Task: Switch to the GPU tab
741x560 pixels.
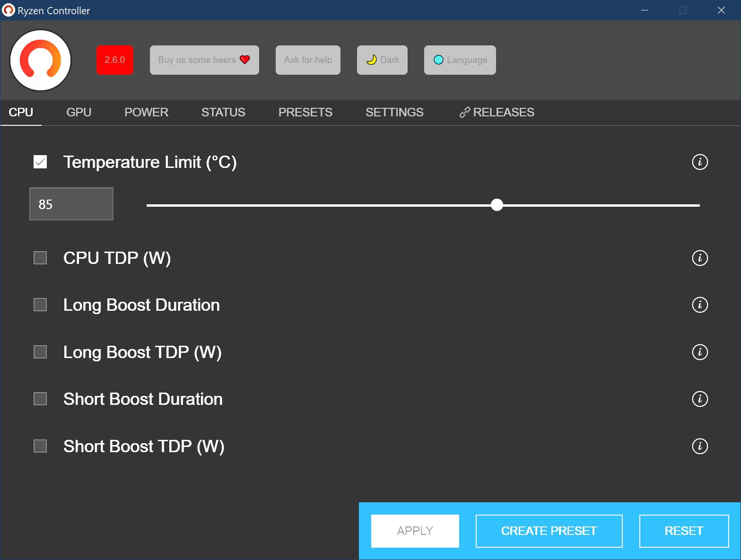Action: [x=79, y=113]
